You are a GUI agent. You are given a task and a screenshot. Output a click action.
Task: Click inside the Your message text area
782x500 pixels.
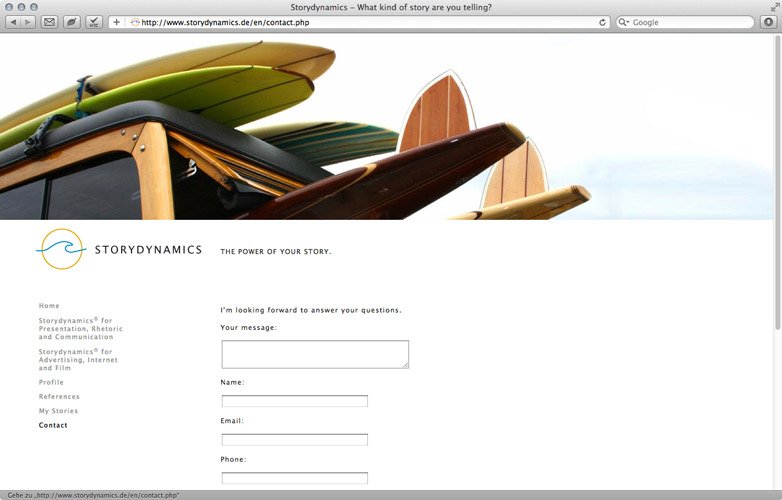tap(315, 354)
